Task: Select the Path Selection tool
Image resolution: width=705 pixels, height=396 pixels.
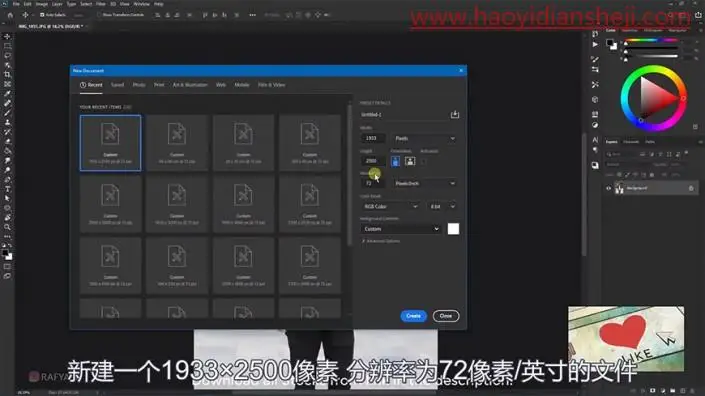Action: [7, 198]
